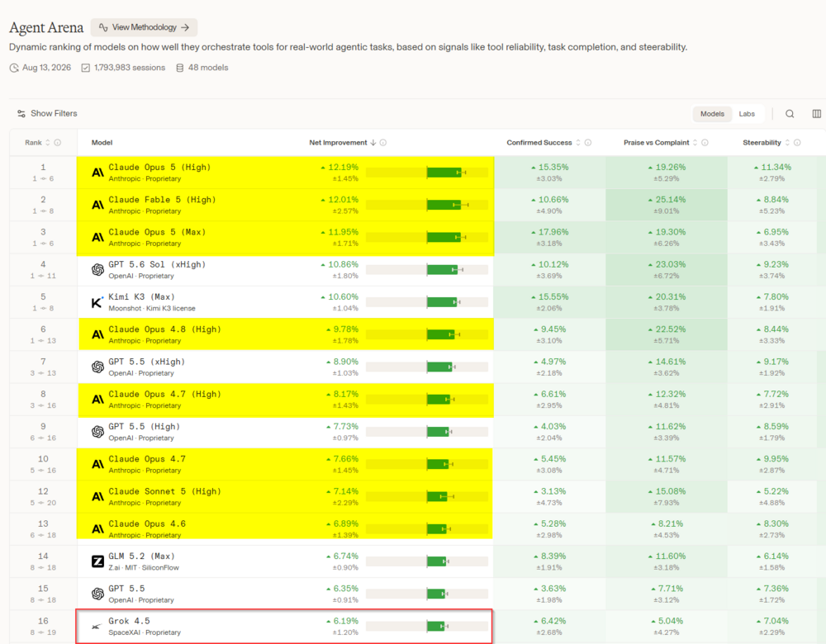Click the info icon beside Steerability
Screen dimensions: 826x644
click(x=798, y=143)
